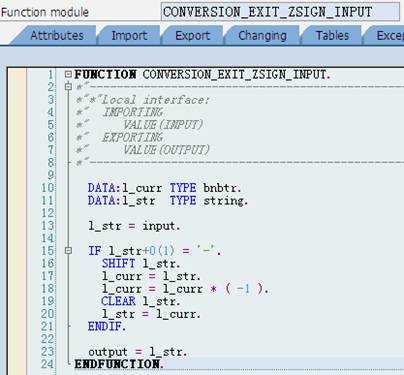Click the IMPORTING comment line
Screen dimensions: 404x375
[120, 112]
